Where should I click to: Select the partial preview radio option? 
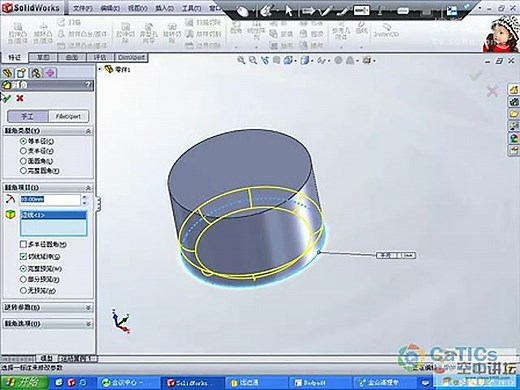(23, 279)
